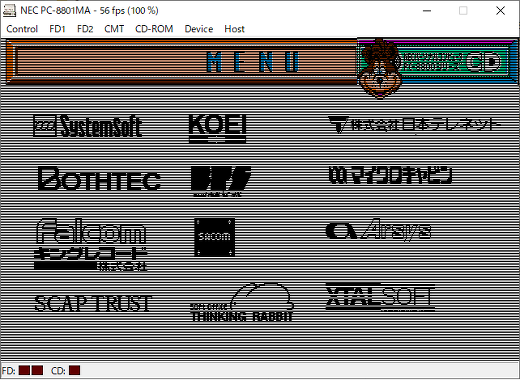Image resolution: width=520 pixels, height=380 pixels.
Task: Close the NEC PC-8801MA window
Action: [500, 11]
